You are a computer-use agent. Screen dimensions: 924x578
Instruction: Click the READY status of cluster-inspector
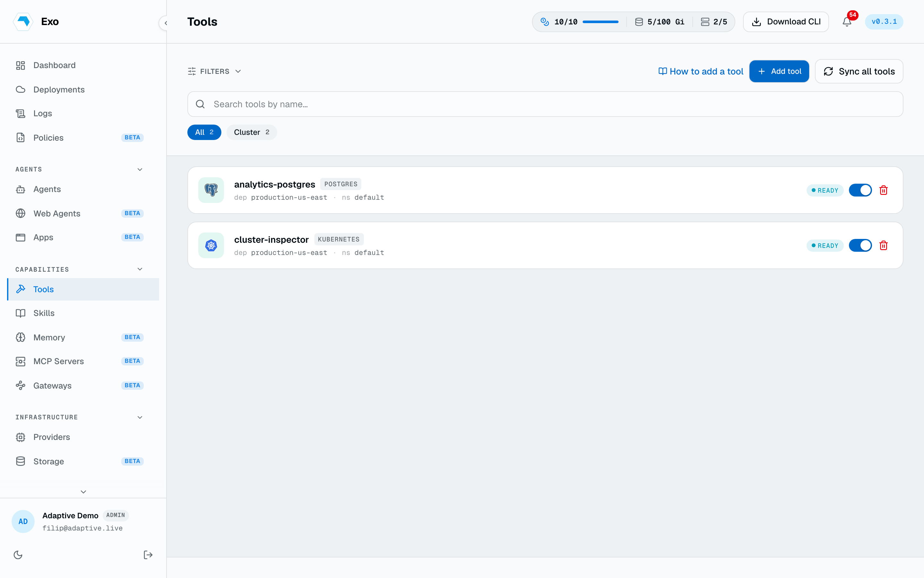825,246
